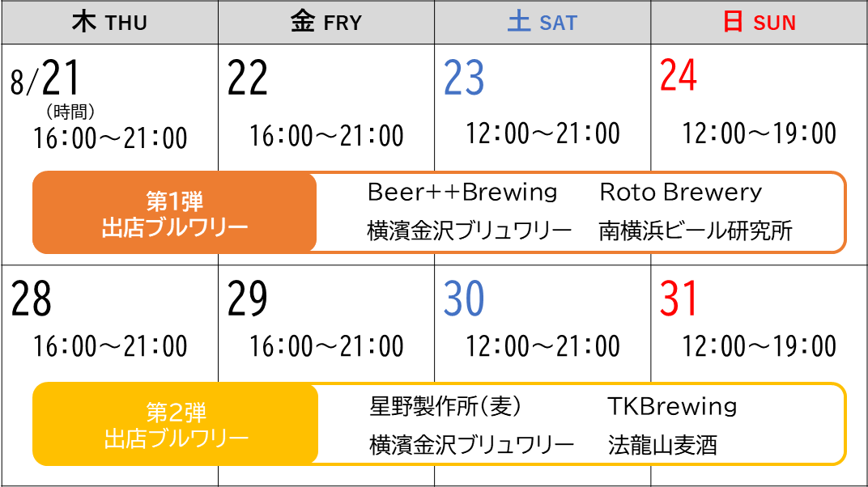Image resolution: width=868 pixels, height=487 pixels.
Task: Select the blue date 30
Action: point(464,299)
